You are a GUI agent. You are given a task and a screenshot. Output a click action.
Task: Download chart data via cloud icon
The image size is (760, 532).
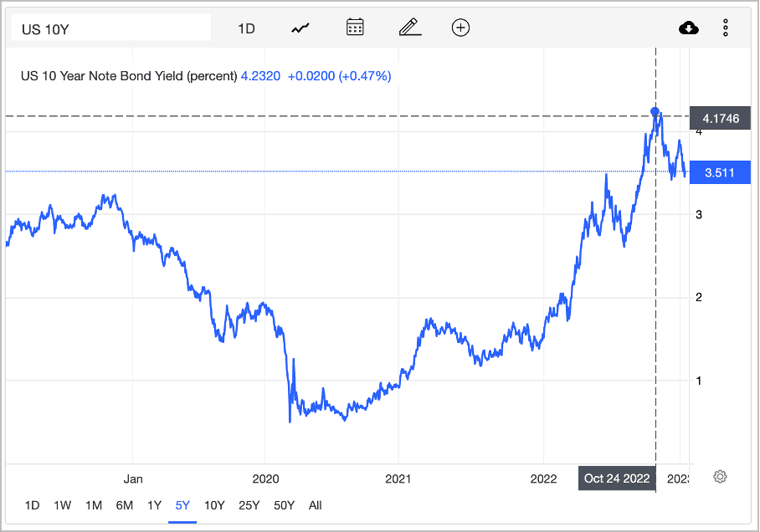pos(688,28)
